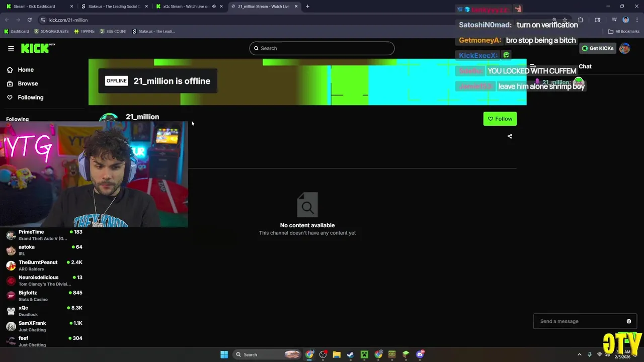
Task: Show hidden system tray icons
Action: tap(579, 354)
